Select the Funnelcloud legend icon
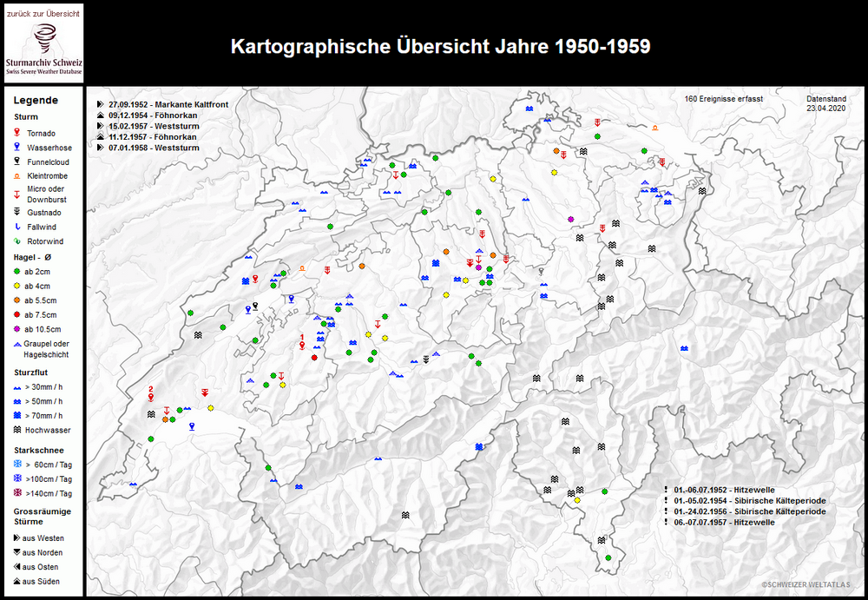 point(17,162)
